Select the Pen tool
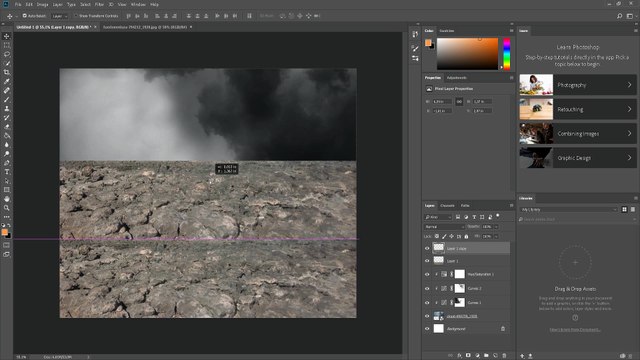Viewport: 640px width, 360px height. [x=7, y=162]
